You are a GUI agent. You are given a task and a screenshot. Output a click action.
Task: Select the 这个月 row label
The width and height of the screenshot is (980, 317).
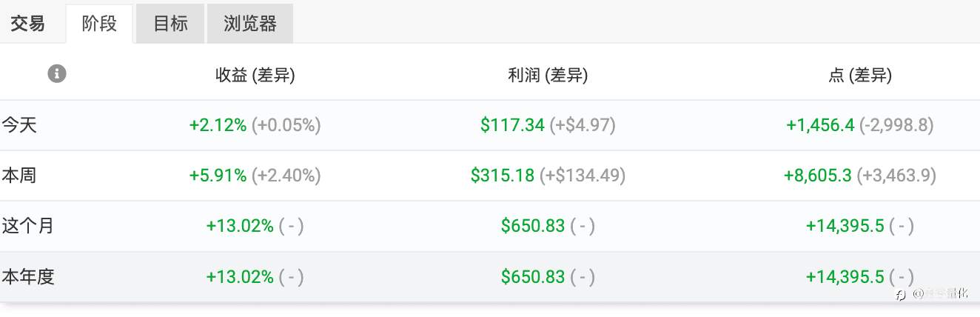coord(28,226)
